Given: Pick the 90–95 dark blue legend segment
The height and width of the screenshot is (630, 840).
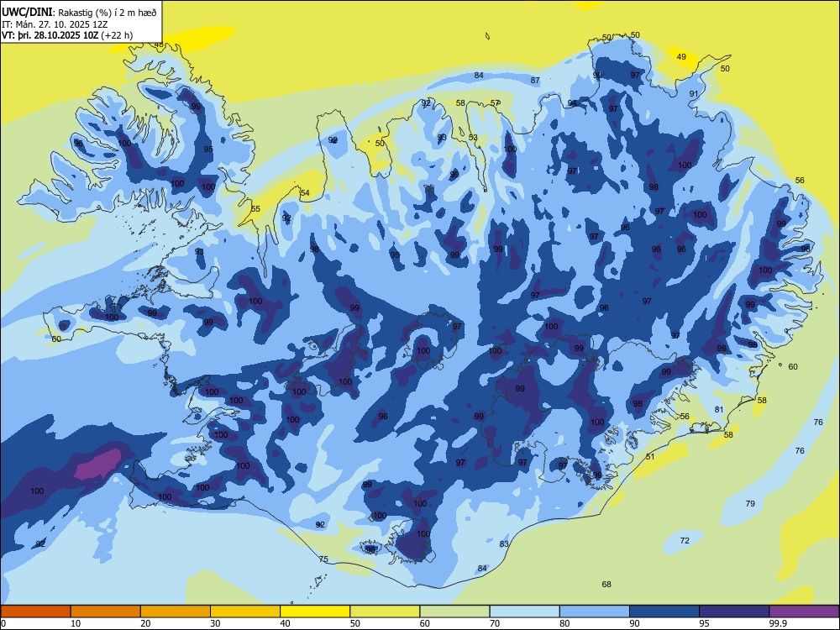Looking at the screenshot, I should 664,612.
